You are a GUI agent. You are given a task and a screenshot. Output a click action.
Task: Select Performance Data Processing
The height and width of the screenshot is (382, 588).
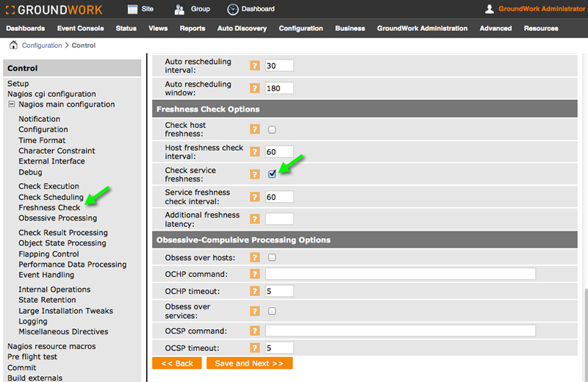pyautogui.click(x=72, y=264)
